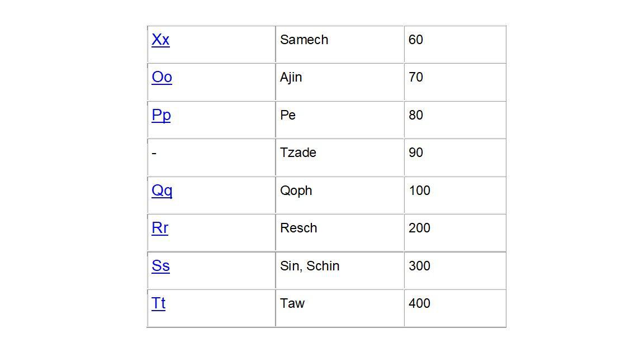The image size is (644, 362).
Task: Click the Taw name cell
Action: (x=292, y=303)
